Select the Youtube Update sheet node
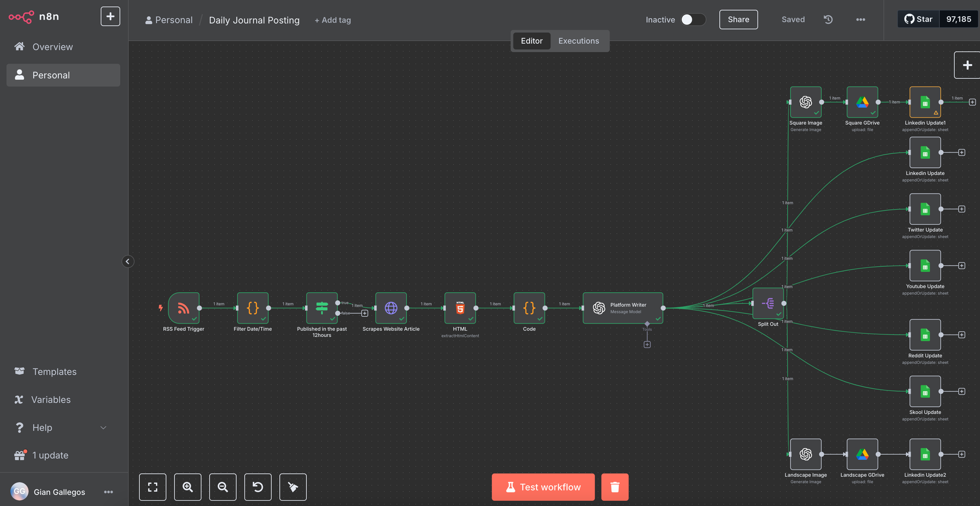 (x=925, y=266)
